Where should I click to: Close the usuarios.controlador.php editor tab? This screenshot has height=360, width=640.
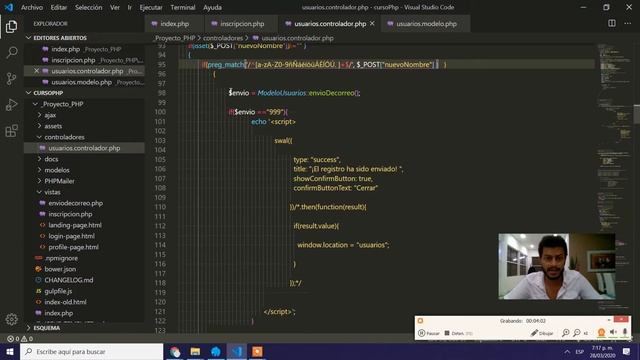(372, 24)
